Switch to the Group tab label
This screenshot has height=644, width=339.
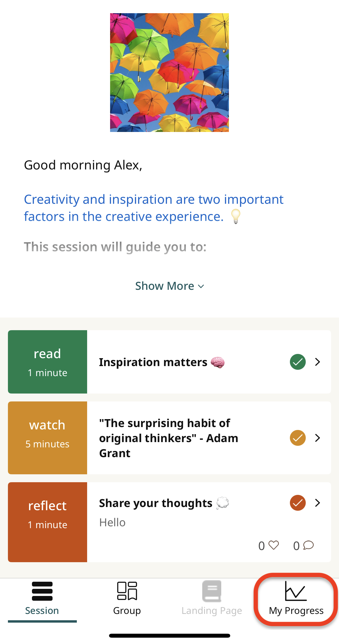coord(127,611)
